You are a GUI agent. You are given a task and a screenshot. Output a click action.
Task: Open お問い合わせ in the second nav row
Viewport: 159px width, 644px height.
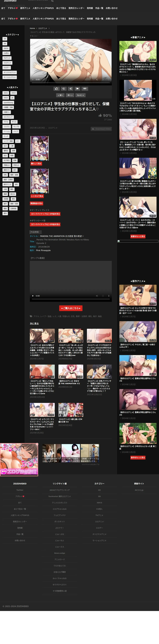(x=112, y=19)
